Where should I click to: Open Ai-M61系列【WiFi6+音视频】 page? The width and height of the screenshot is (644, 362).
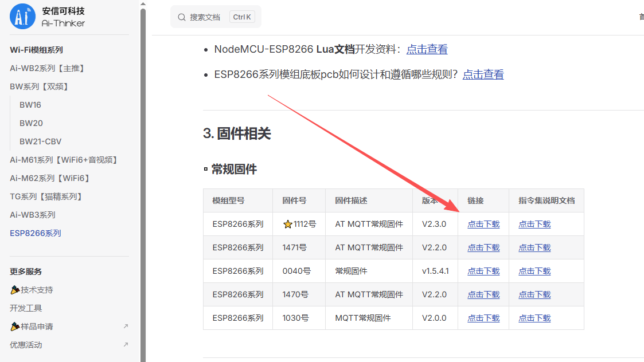(x=65, y=160)
